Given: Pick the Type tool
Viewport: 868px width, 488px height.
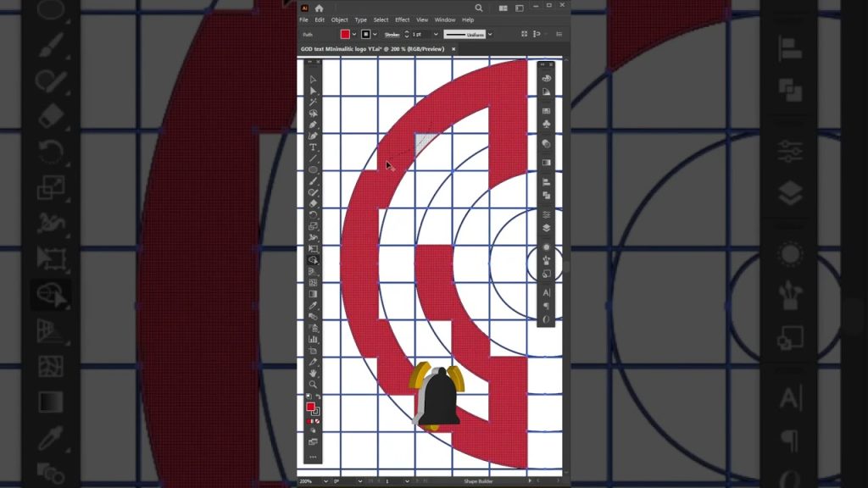Looking at the screenshot, I should point(313,147).
